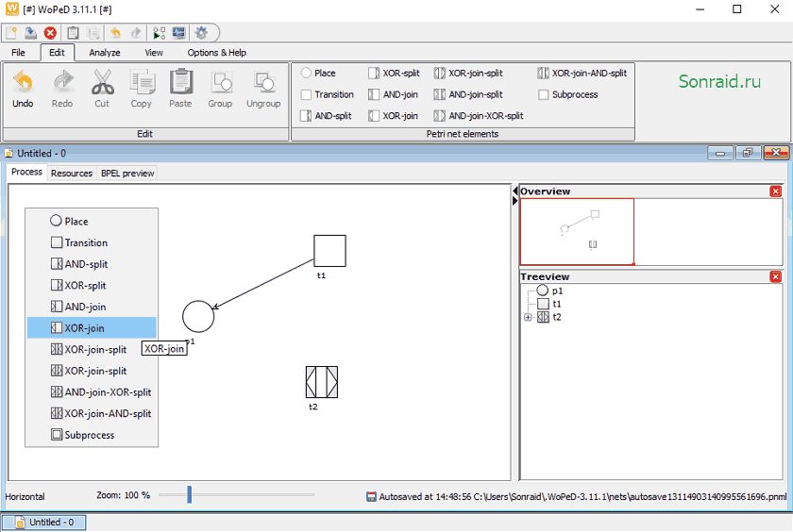Screen dimensions: 793x532
Task: Click the Undo icon in Edit ribbon
Action: (x=23, y=82)
